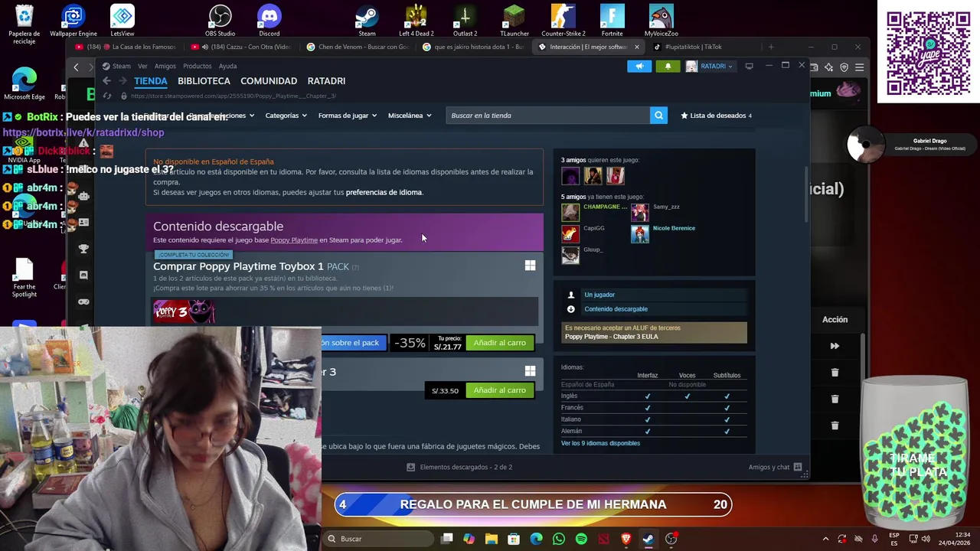The height and width of the screenshot is (551, 980).
Task: Click the Windows taskbar Buscar search box
Action: coord(377,539)
